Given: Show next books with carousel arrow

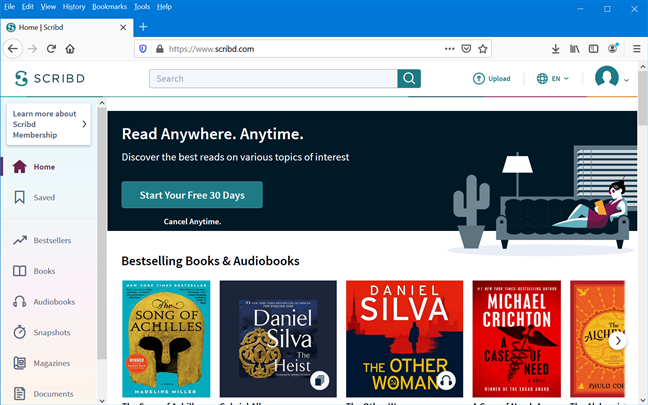Looking at the screenshot, I should coord(618,341).
